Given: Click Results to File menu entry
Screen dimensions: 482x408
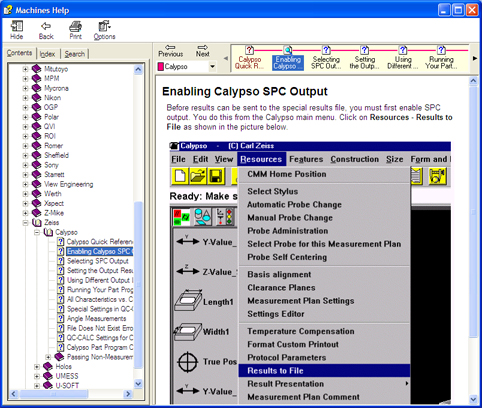Looking at the screenshot, I should point(324,371).
